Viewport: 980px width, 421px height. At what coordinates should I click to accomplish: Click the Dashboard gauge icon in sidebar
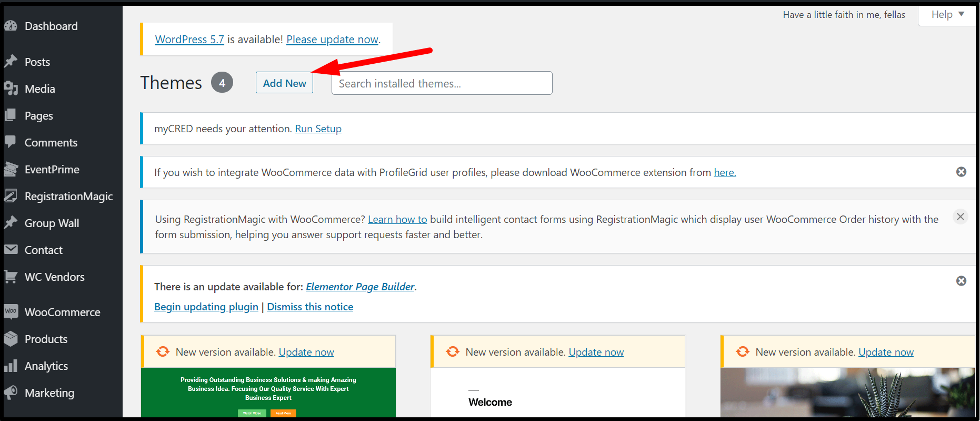(11, 26)
